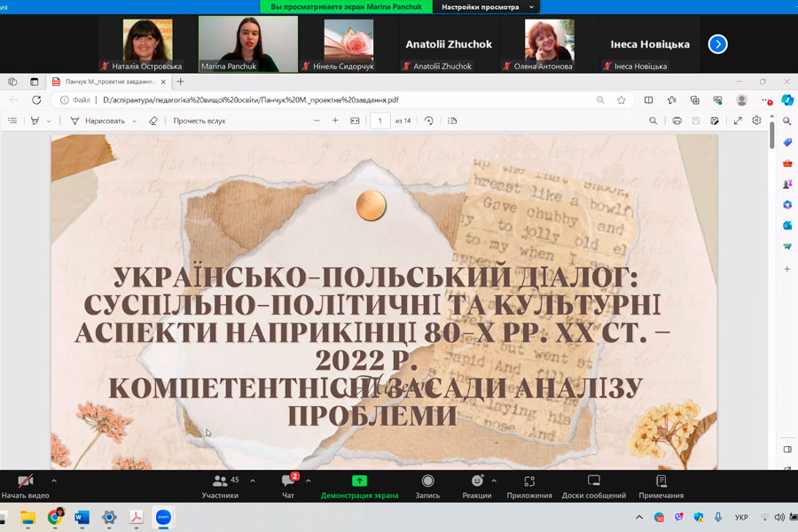
Task: Open PDF search with magnifier icon
Action: pos(653,121)
